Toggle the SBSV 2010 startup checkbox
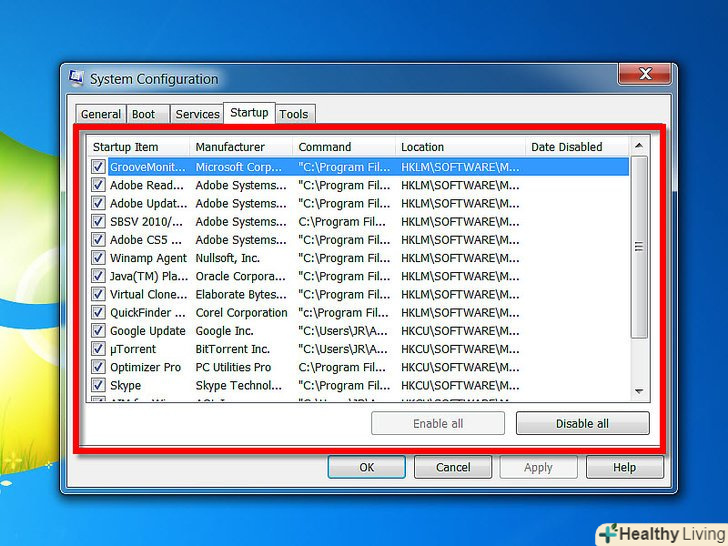This screenshot has width=728, height=546. pyautogui.click(x=98, y=221)
